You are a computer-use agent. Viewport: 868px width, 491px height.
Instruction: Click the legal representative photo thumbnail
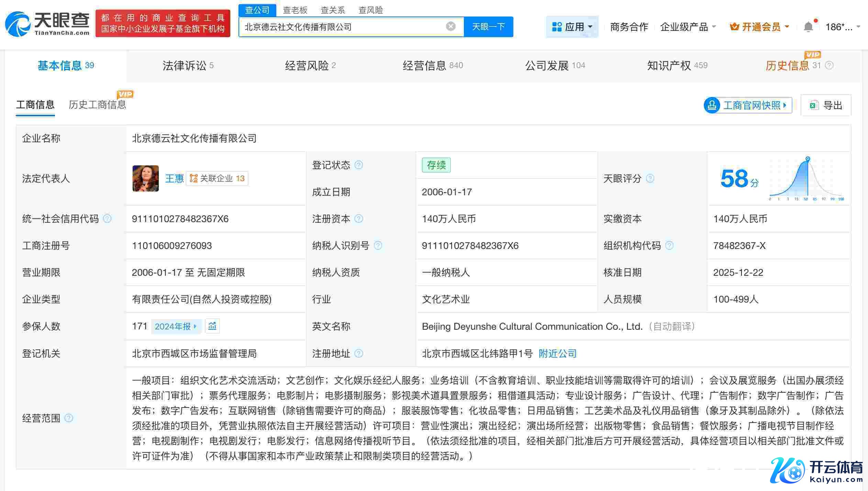pos(146,178)
